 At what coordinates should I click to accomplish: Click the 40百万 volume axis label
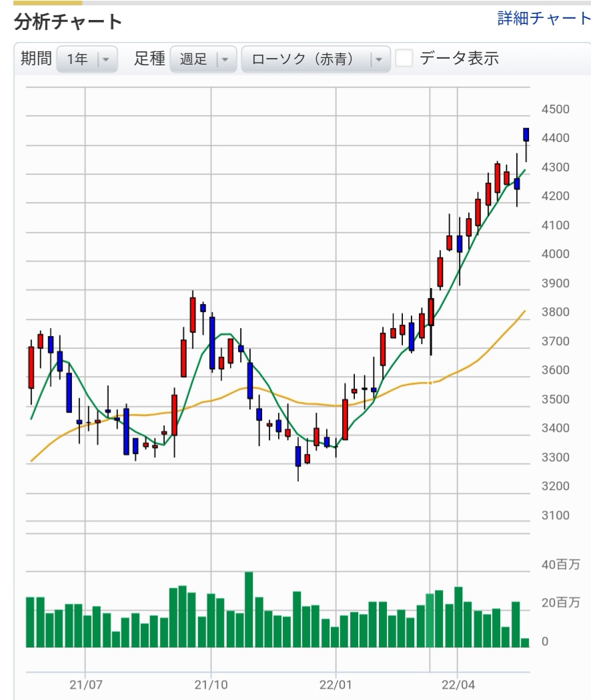click(x=560, y=565)
